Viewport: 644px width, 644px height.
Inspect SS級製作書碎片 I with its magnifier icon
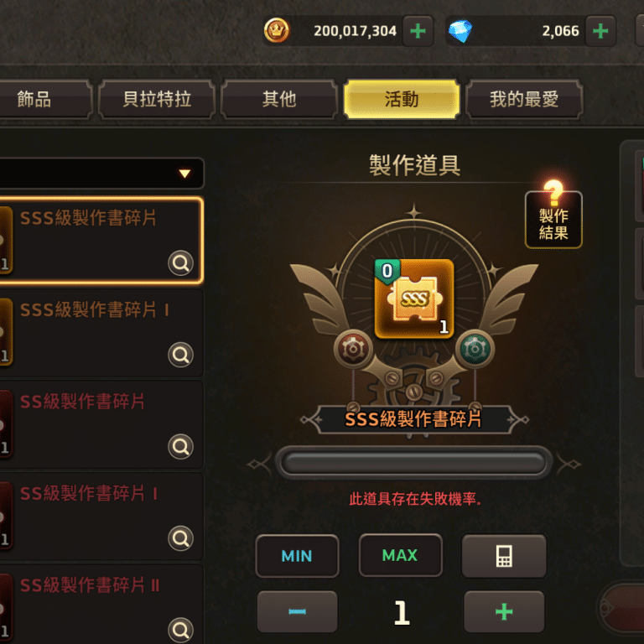click(181, 538)
